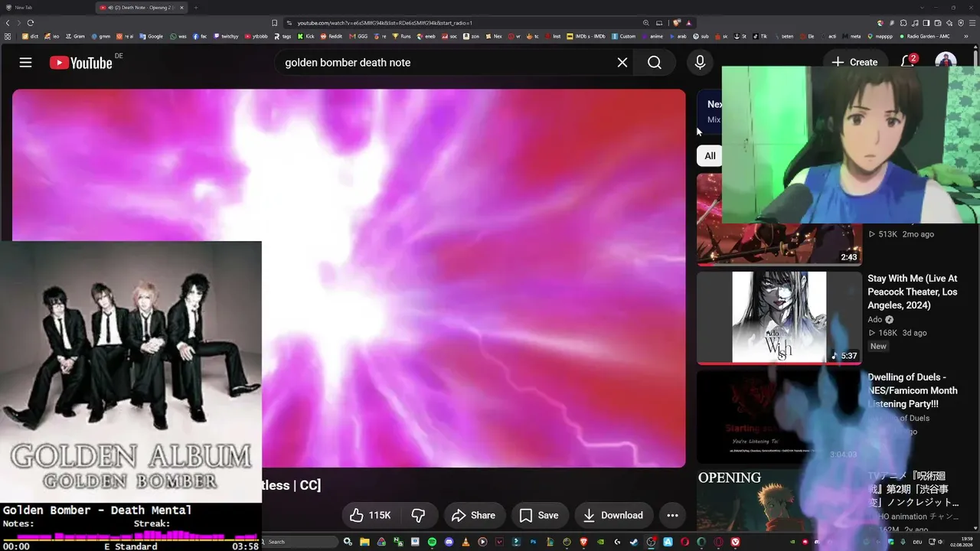Screen dimensions: 980x551
Task: Bookmark this page from the address bar
Action: pos(274,23)
